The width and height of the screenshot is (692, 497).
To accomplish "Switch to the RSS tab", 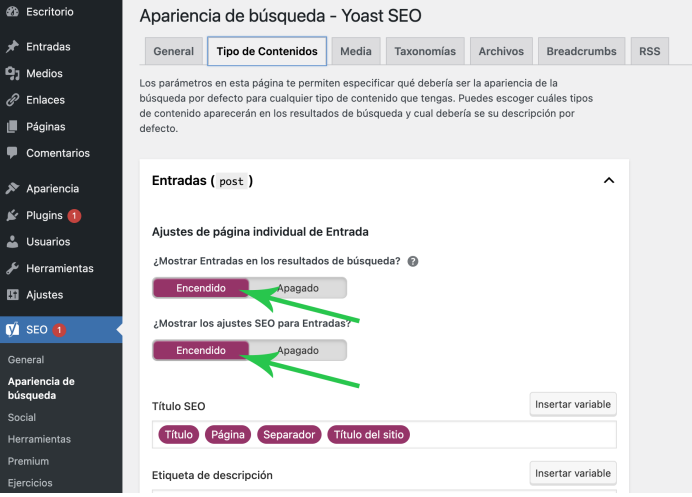I will pyautogui.click(x=650, y=51).
